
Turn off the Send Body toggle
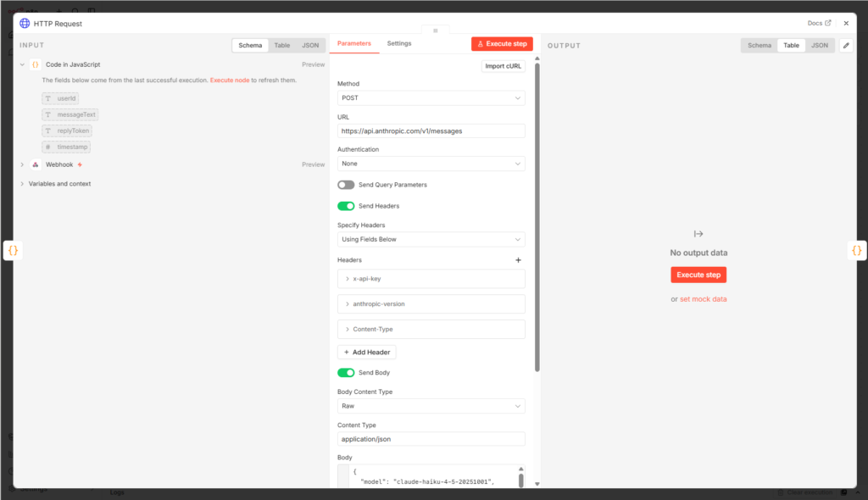[x=346, y=373]
